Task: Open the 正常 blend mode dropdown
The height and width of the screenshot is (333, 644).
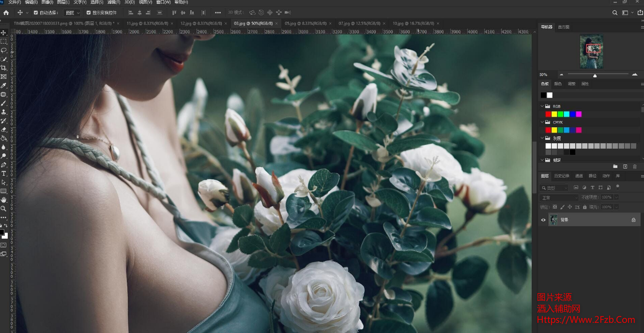Action: click(559, 197)
